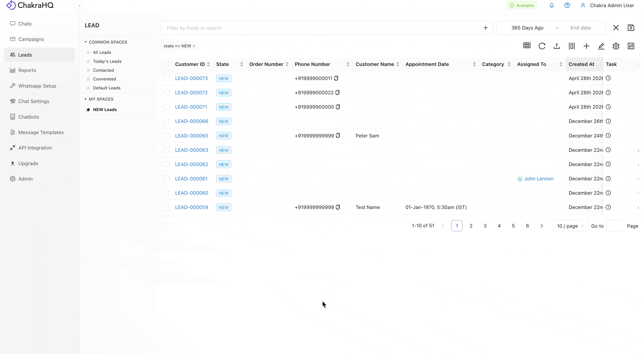
Task: Click the refresh icon in the table toolbar
Action: click(x=542, y=46)
